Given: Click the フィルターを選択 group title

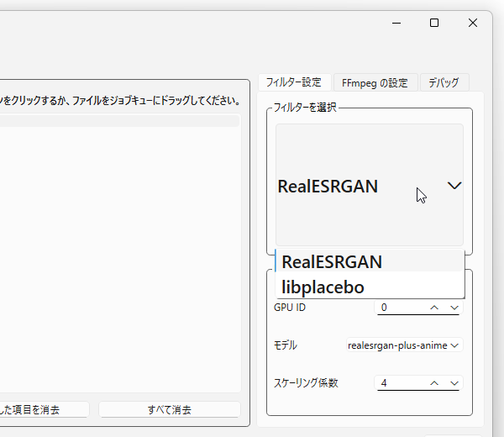Looking at the screenshot, I should 305,108.
